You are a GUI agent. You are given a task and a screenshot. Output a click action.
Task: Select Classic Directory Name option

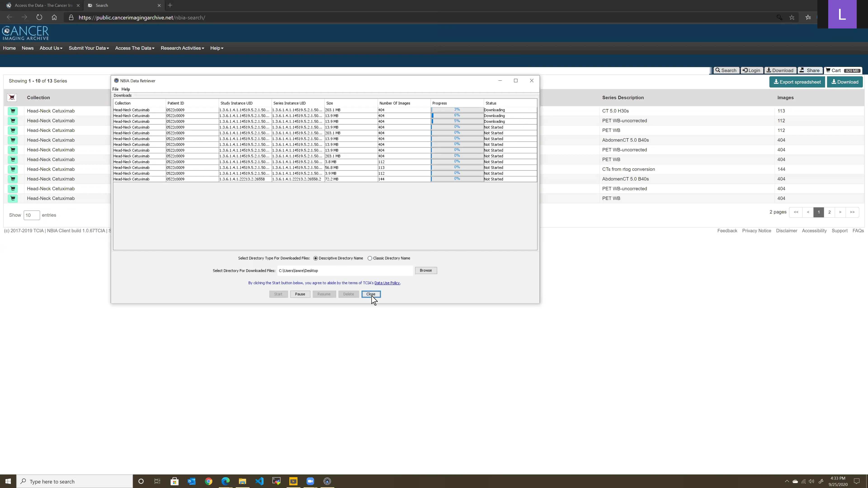[x=370, y=258]
